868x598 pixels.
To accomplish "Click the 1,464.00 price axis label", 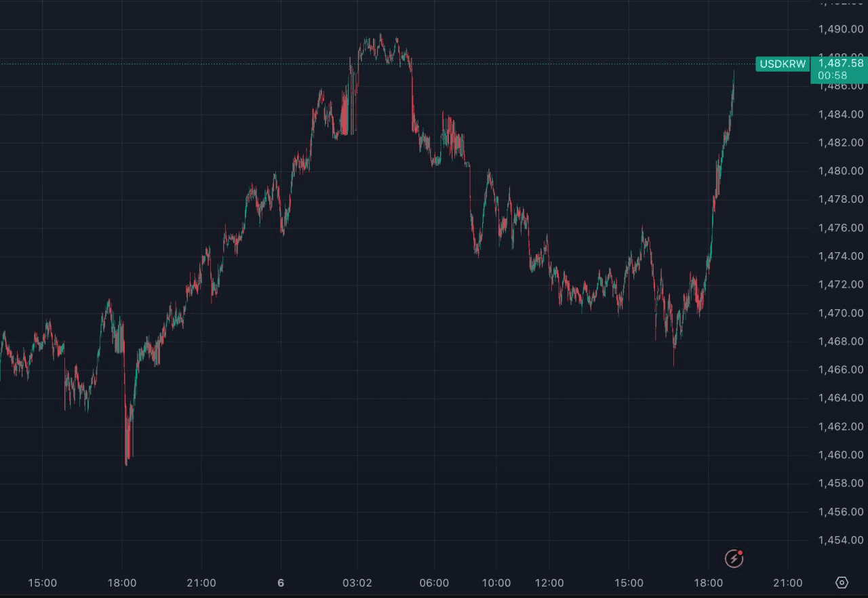I will (x=841, y=398).
